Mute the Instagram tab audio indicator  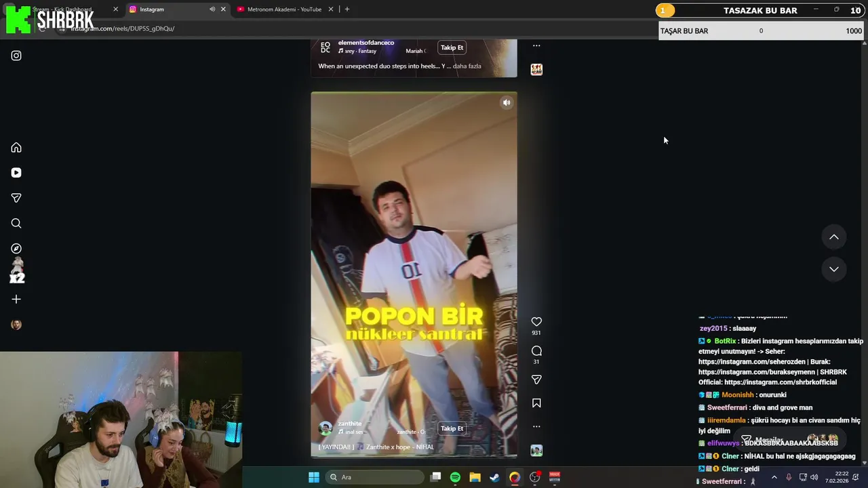coord(212,9)
